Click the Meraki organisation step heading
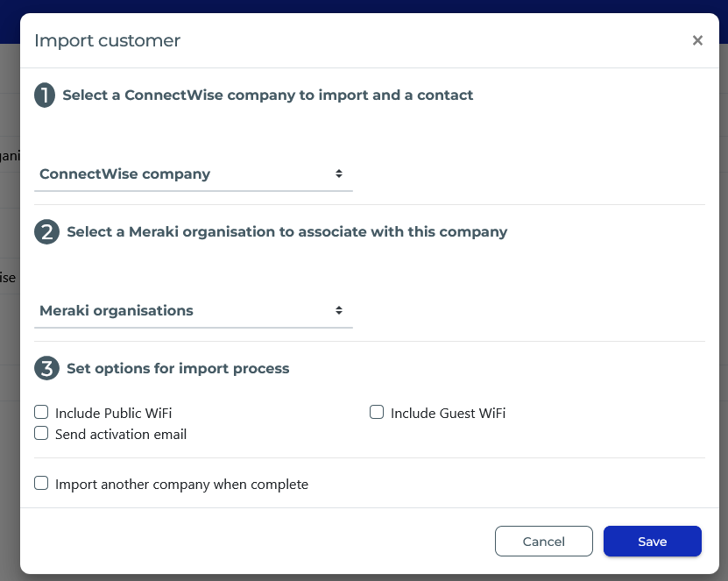 tap(287, 231)
